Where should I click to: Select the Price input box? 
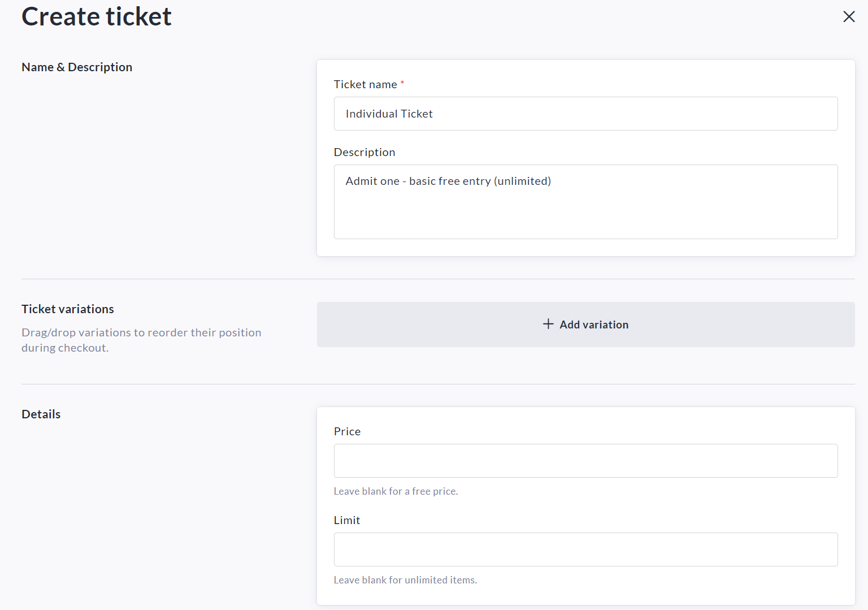[x=585, y=461]
